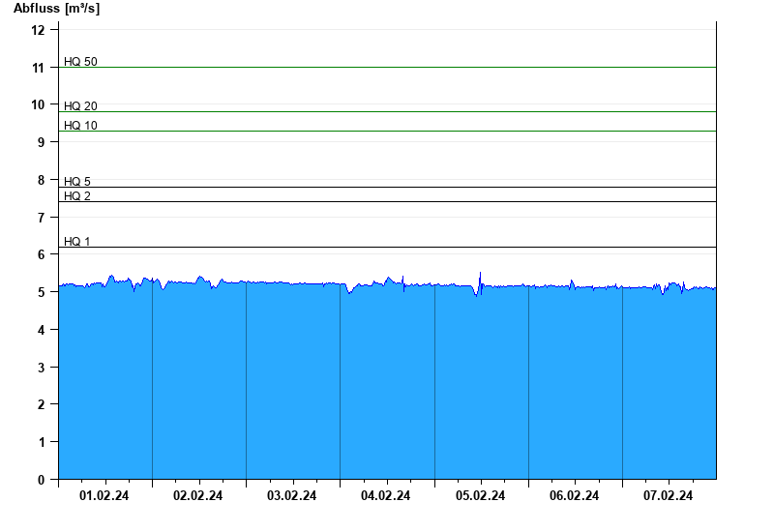The height and width of the screenshot is (532, 774).
Task: Click the y-axis value 6
Action: (41, 254)
